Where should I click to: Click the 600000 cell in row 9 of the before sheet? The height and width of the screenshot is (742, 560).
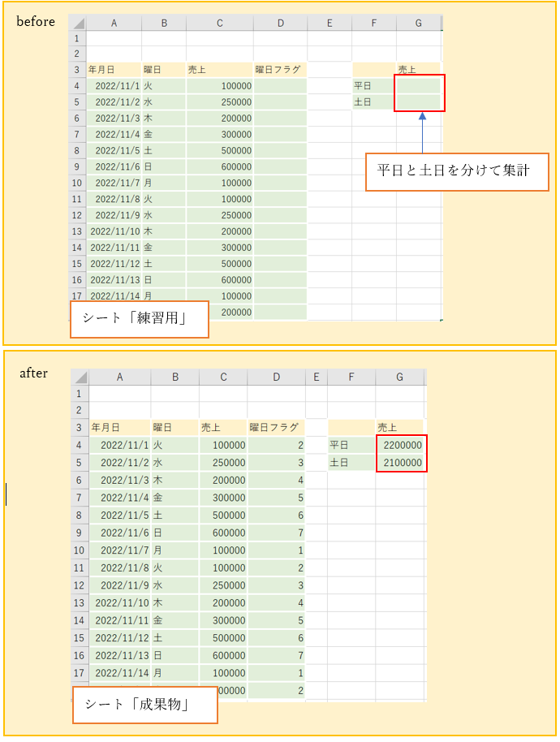point(219,166)
